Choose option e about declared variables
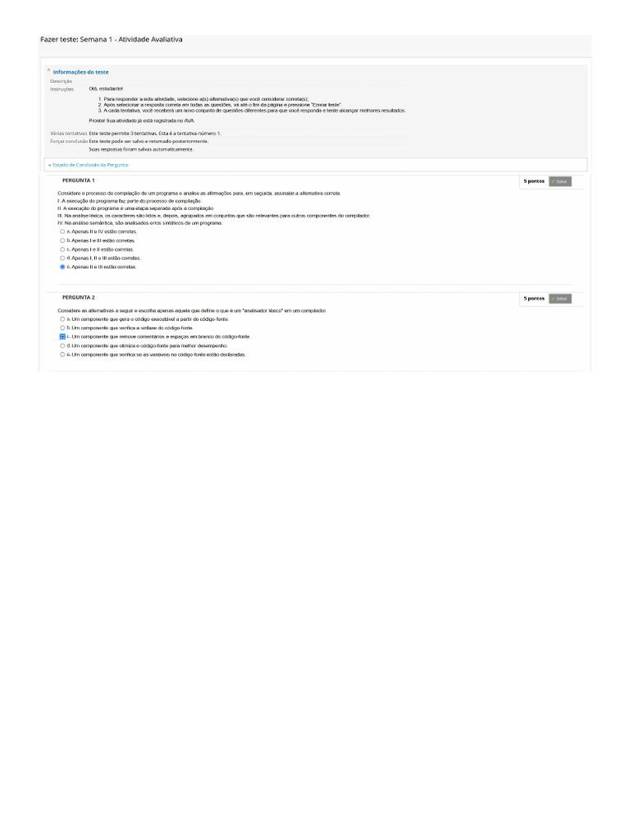 click(x=62, y=354)
